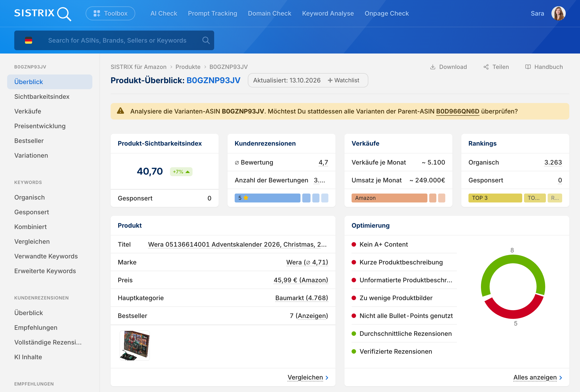Viewport: 580px width, 392px height.
Task: Click the Amazon seller share bar
Action: 389,198
